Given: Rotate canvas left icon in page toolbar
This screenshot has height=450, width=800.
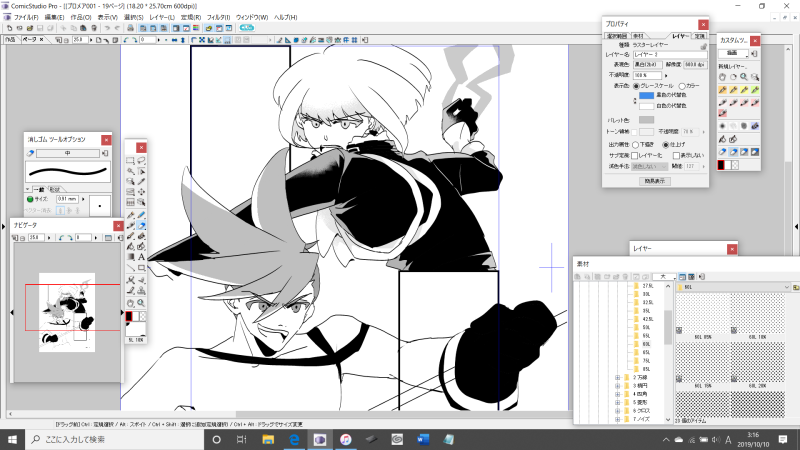Looking at the screenshot, I should [x=125, y=40].
